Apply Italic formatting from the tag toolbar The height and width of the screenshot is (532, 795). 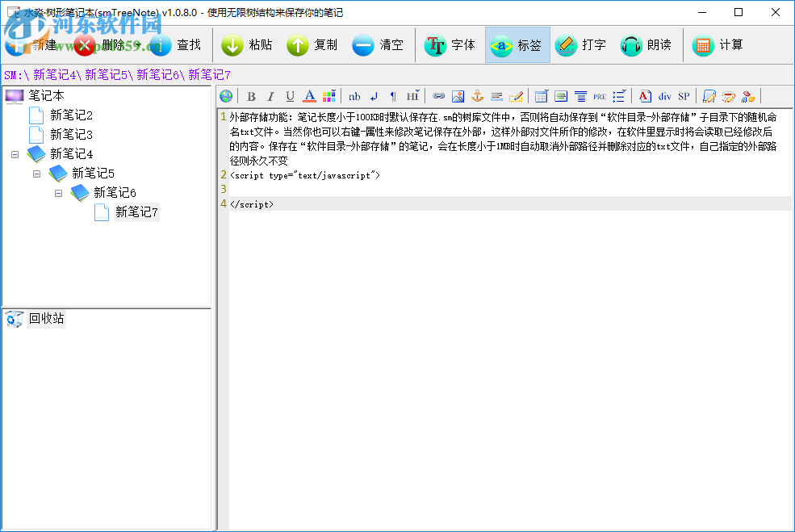point(270,96)
